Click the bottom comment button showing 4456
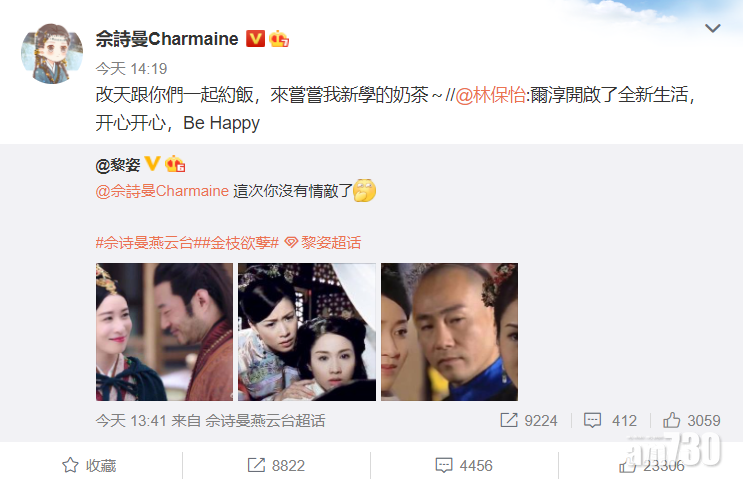The height and width of the screenshot is (486, 743). [x=464, y=465]
